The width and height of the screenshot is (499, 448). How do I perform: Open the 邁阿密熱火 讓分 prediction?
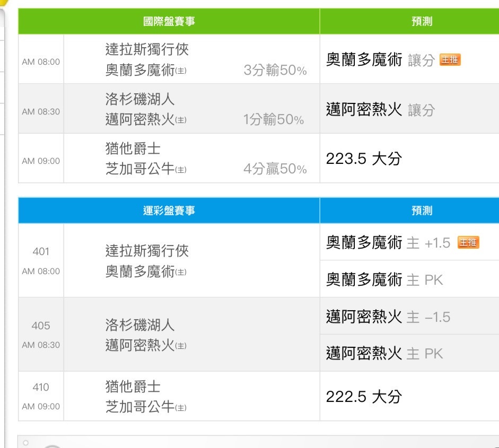[x=380, y=110]
